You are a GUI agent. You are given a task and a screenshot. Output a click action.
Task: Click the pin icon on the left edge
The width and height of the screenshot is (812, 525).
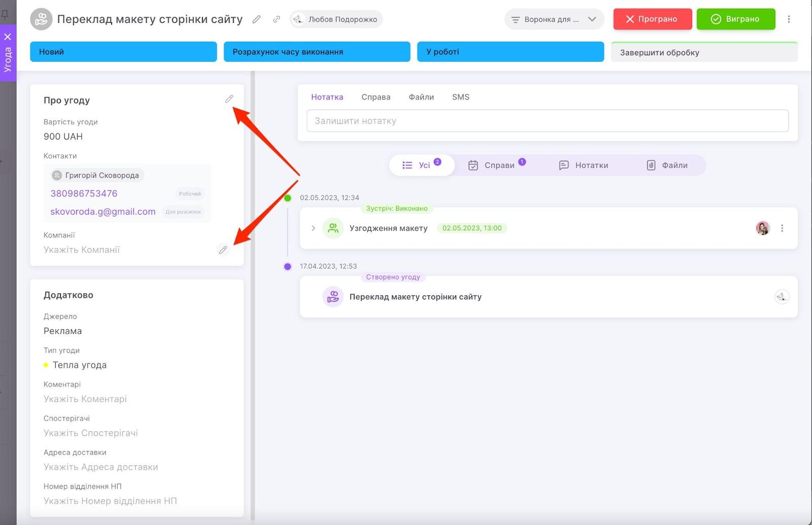[x=5, y=14]
